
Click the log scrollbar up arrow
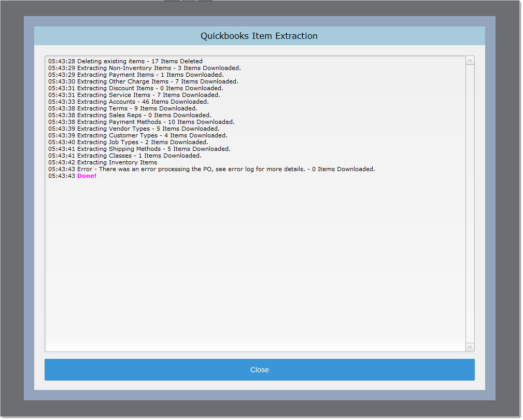pyautogui.click(x=471, y=61)
